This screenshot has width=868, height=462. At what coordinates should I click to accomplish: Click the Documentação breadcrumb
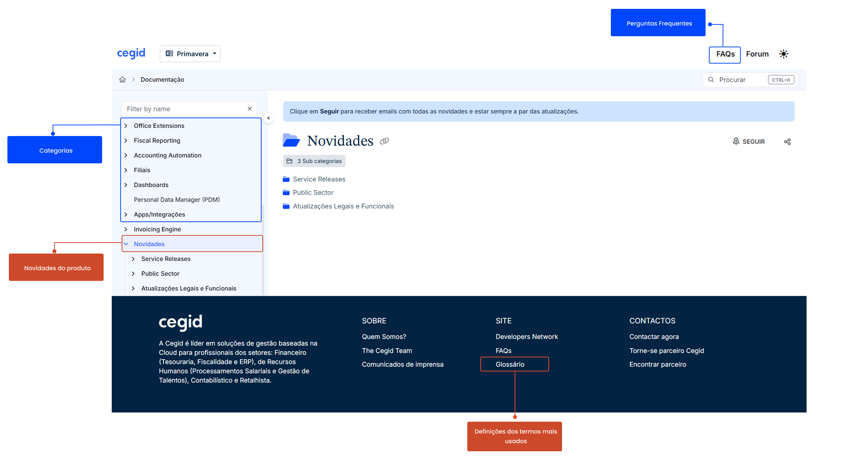pos(162,79)
